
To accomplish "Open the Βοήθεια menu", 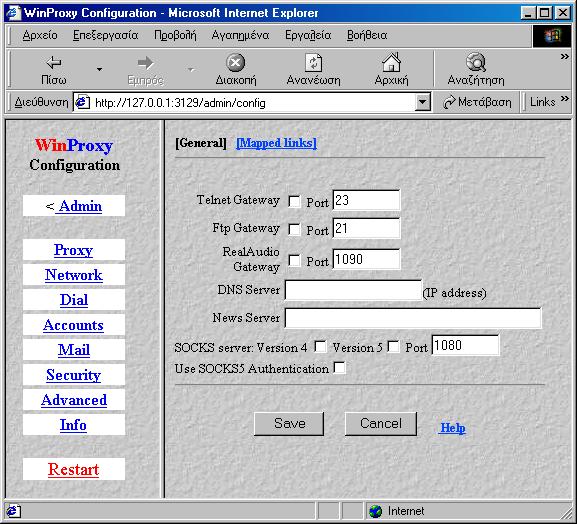I will point(367,35).
